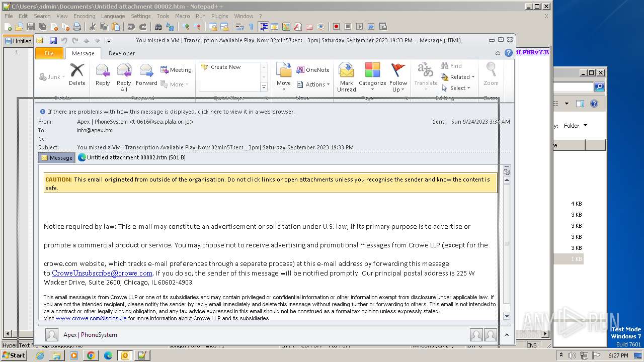Open the Actions dropdown
The height and width of the screenshot is (362, 644).
[313, 84]
